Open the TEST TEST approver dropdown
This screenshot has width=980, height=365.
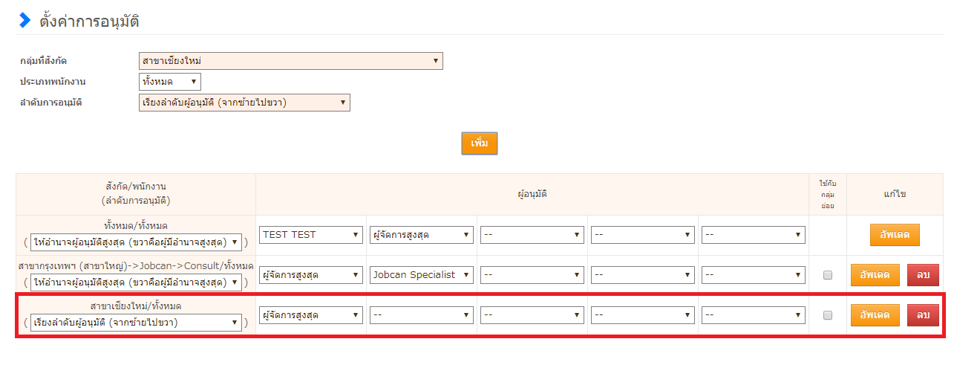pos(311,235)
